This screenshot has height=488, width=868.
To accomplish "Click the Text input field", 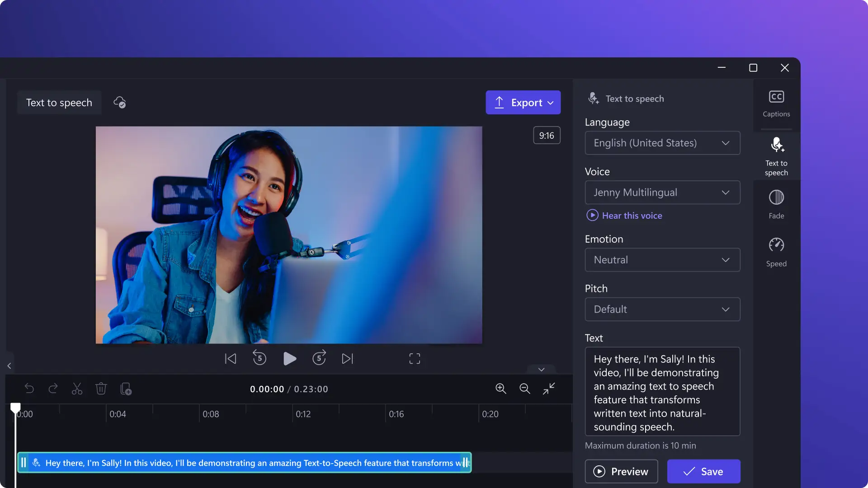I will point(662,391).
